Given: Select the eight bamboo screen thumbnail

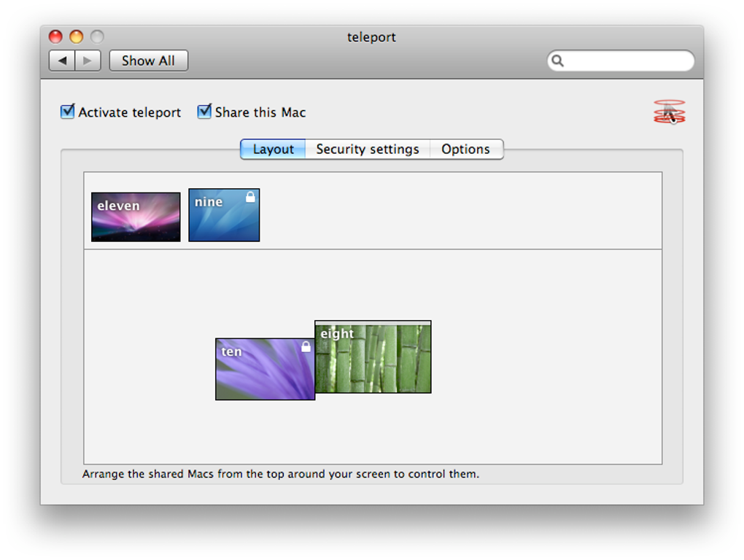Looking at the screenshot, I should pos(373,357).
